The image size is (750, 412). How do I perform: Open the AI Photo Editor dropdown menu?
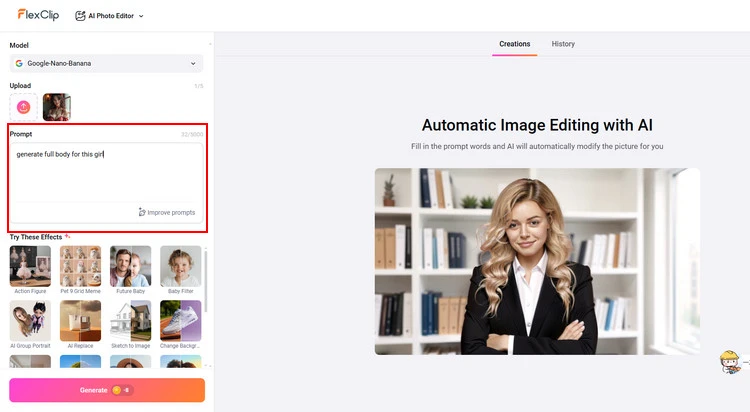click(x=110, y=16)
